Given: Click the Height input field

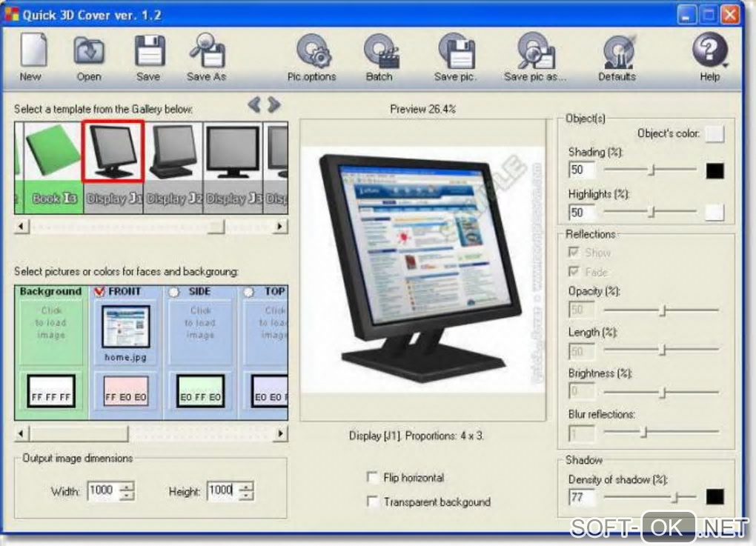Looking at the screenshot, I should 223,490.
